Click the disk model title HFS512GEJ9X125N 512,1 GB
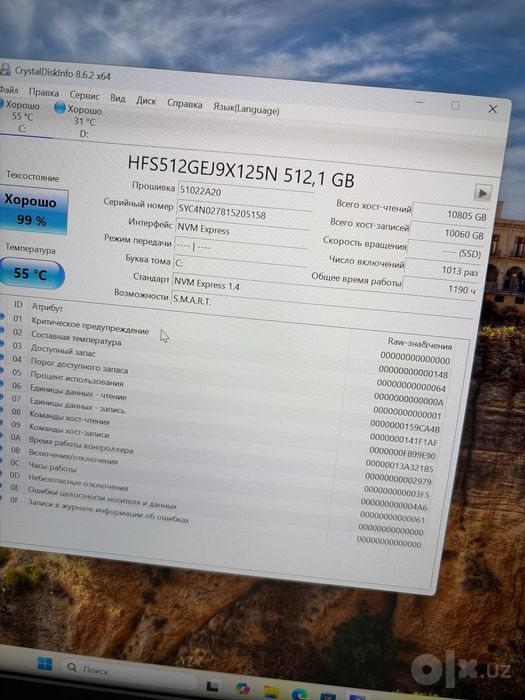Image resolution: width=525 pixels, height=700 pixels. tap(241, 172)
